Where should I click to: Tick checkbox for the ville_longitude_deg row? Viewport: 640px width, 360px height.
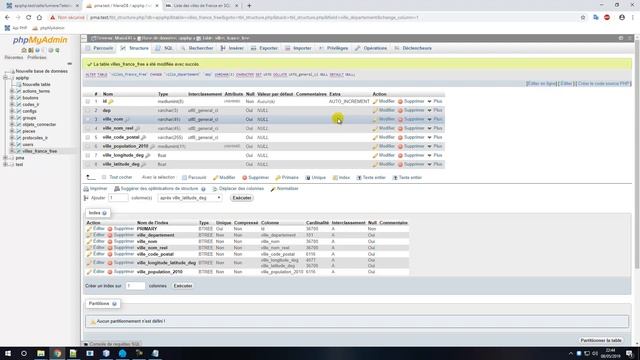(x=88, y=155)
